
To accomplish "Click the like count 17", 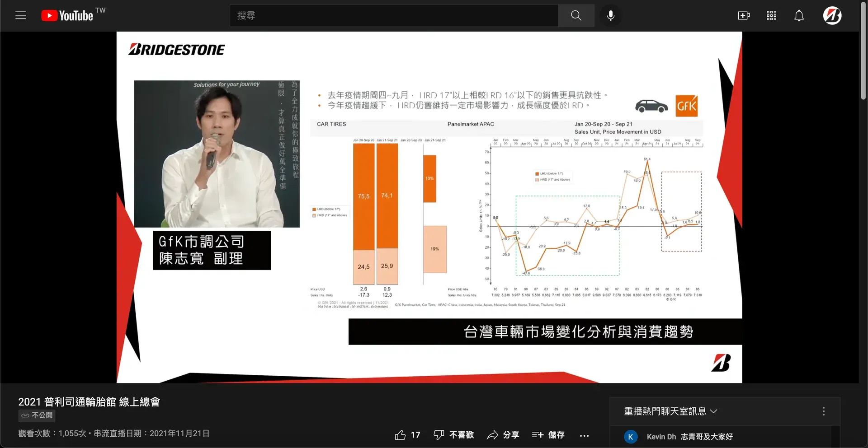I will click(x=415, y=435).
